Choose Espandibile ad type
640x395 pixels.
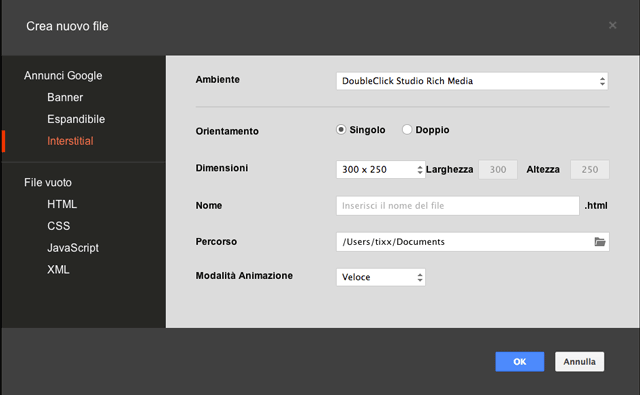tap(76, 119)
